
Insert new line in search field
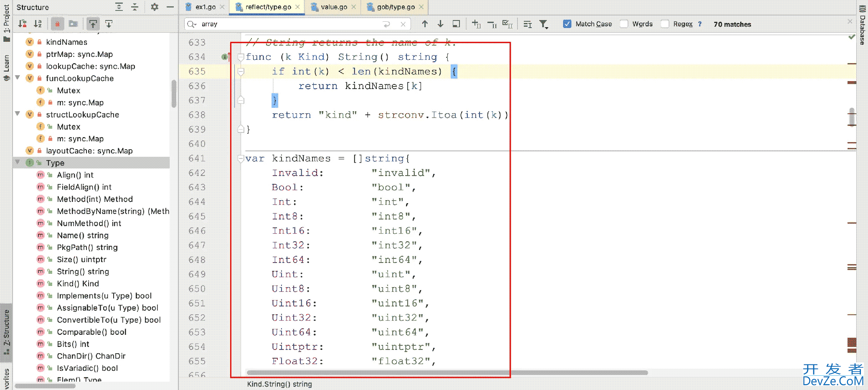coord(387,24)
